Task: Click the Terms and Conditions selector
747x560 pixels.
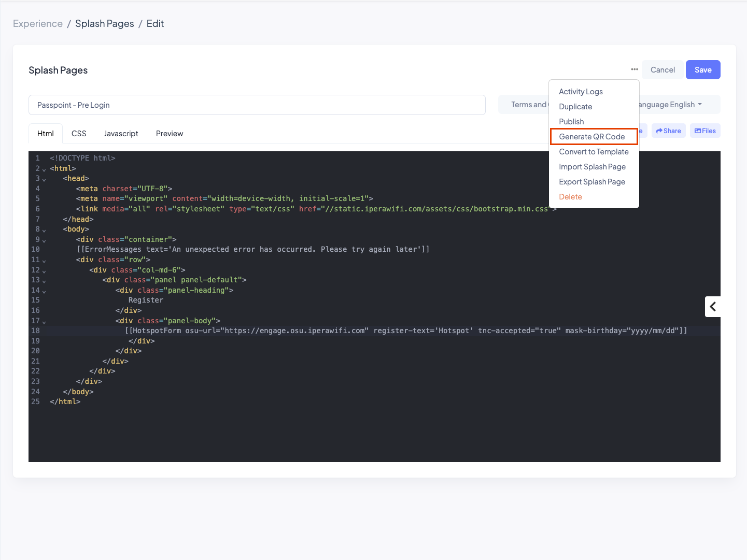Action: (x=524, y=105)
